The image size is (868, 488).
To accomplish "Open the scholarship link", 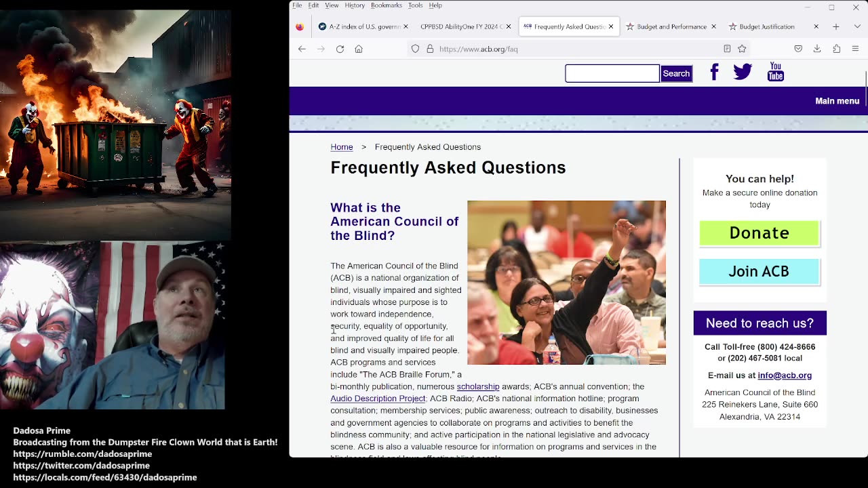I will [478, 386].
